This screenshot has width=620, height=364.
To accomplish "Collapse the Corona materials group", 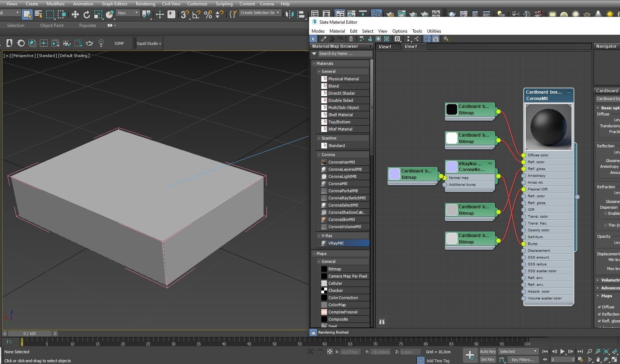I will click(319, 155).
